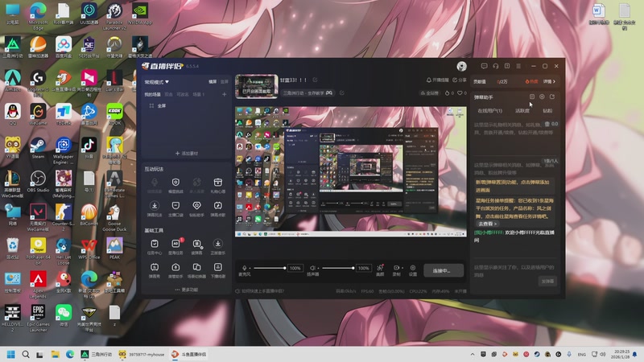Click 开播提醒 stream reminder link
The width and height of the screenshot is (644, 362).
(x=437, y=80)
